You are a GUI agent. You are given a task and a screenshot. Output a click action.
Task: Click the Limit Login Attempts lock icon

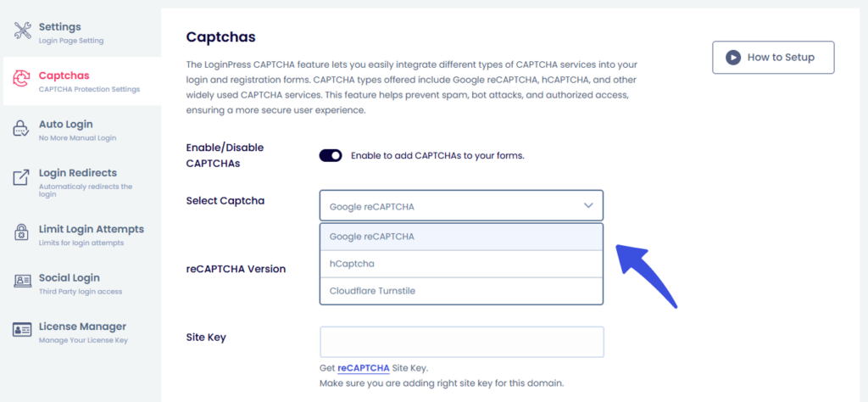[23, 233]
